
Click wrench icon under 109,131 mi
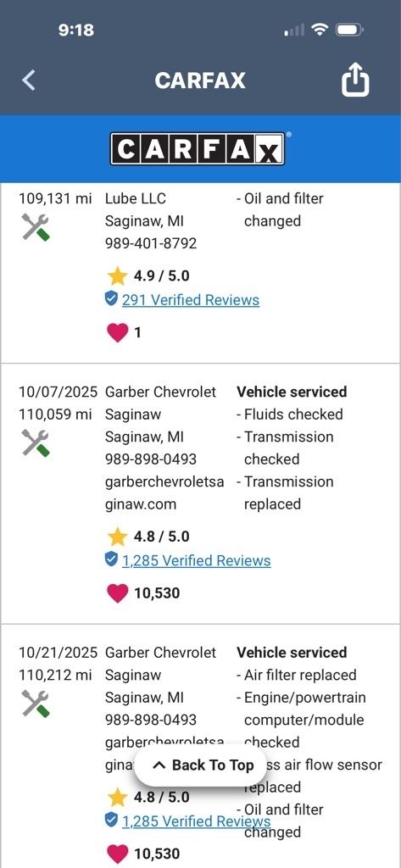coord(36,227)
